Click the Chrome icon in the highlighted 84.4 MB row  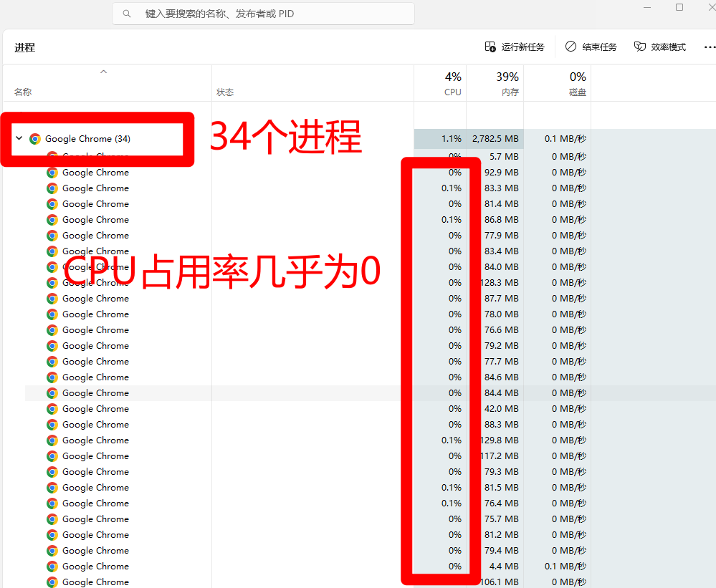point(52,393)
